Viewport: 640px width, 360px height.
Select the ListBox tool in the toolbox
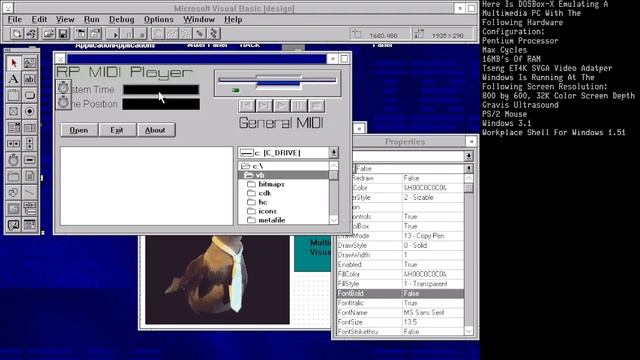pos(29,128)
